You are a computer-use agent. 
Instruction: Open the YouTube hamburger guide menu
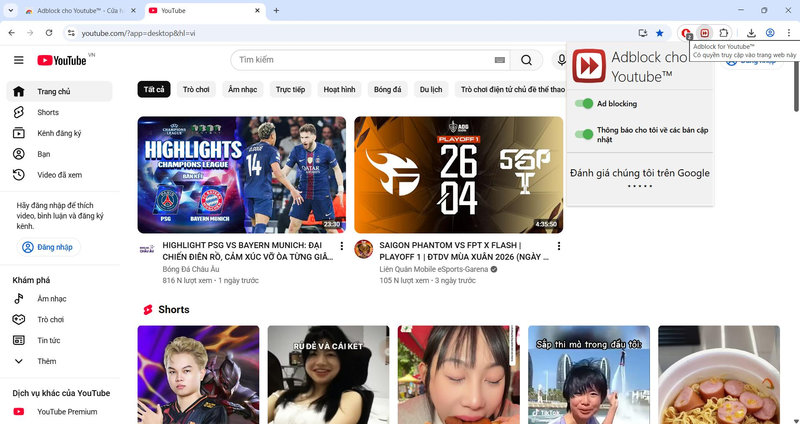point(18,60)
